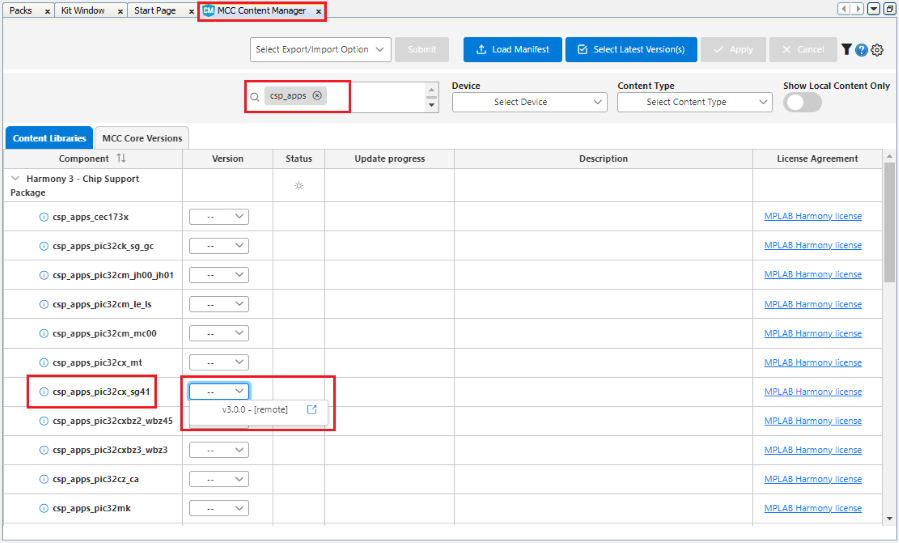Click scroll down arrow of table scrollbar
The height and width of the screenshot is (543, 899).
point(889,518)
